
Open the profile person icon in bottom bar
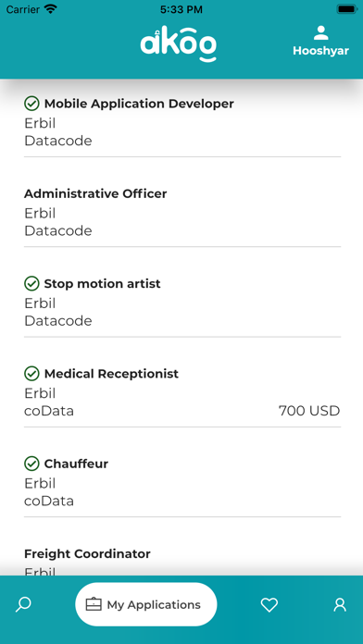[x=340, y=604]
